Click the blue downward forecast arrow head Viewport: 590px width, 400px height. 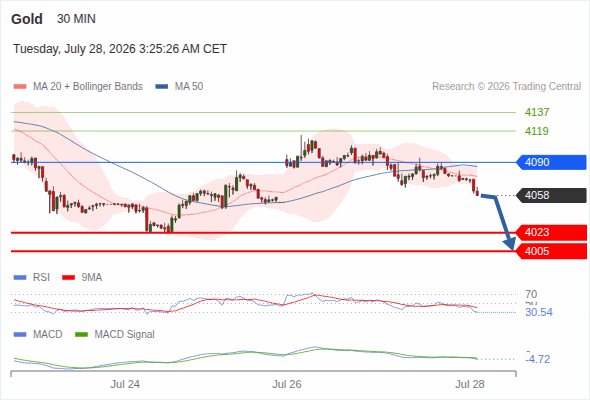click(510, 244)
